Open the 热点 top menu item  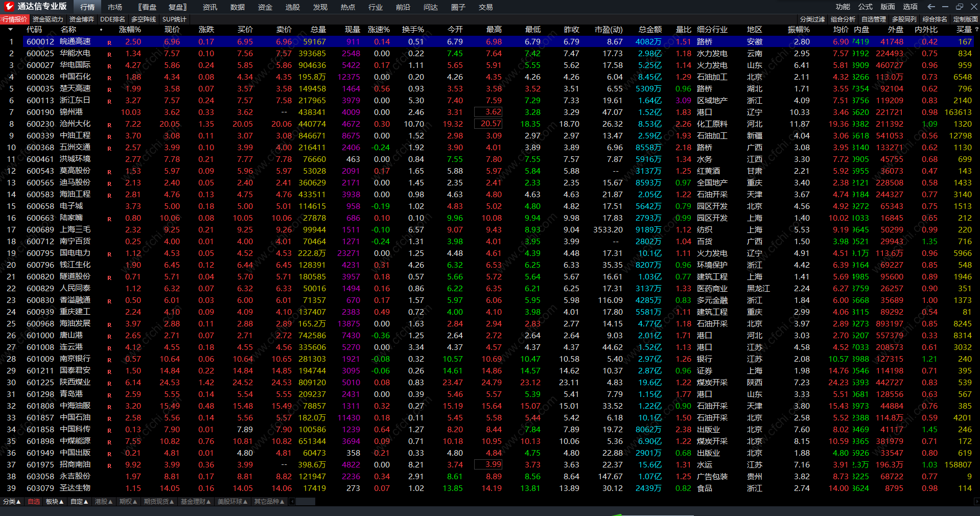(x=348, y=7)
